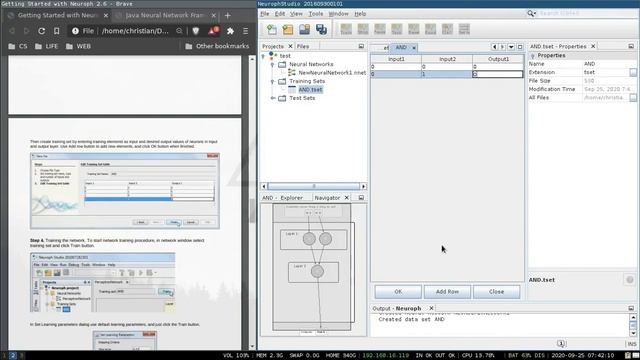Collapse the Training Sets folder

click(x=272, y=81)
